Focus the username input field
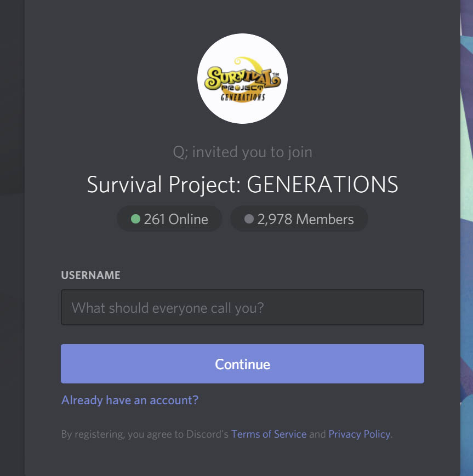This screenshot has height=476, width=473. (242, 307)
